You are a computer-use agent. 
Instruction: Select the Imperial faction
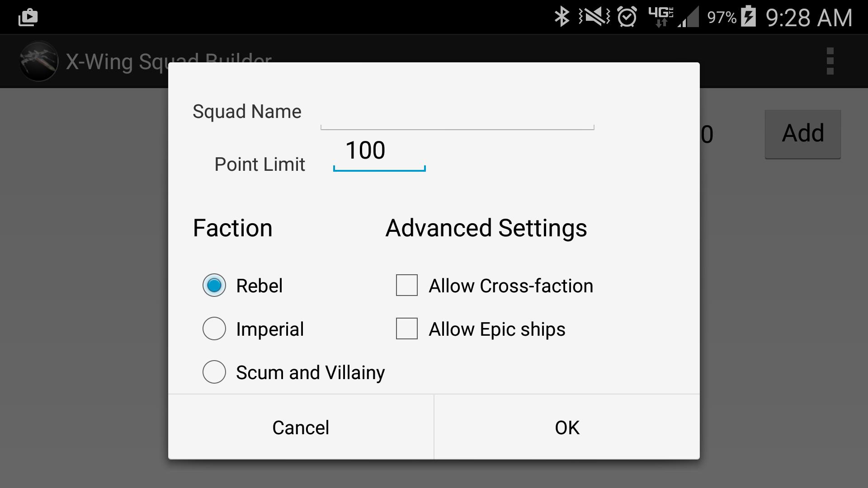point(214,328)
